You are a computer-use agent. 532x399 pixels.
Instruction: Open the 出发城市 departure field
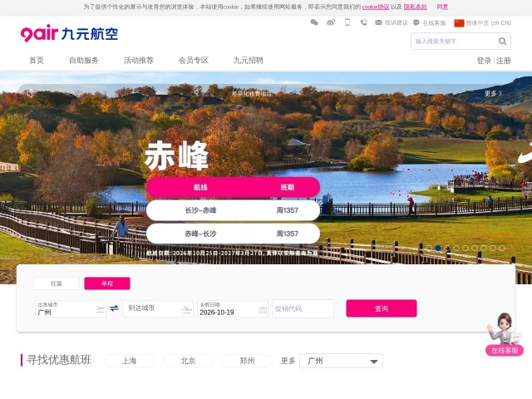coord(70,308)
